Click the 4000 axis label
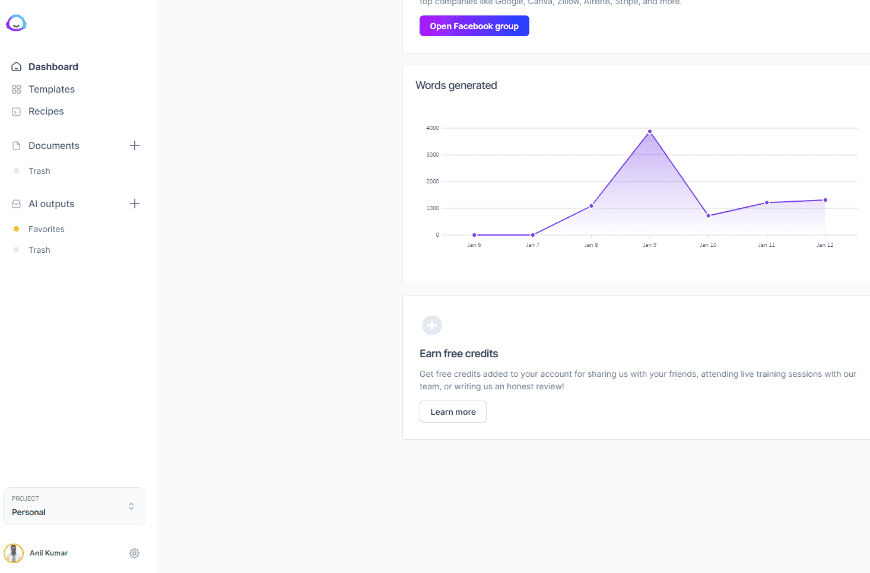The height and width of the screenshot is (573, 870). 432,128
